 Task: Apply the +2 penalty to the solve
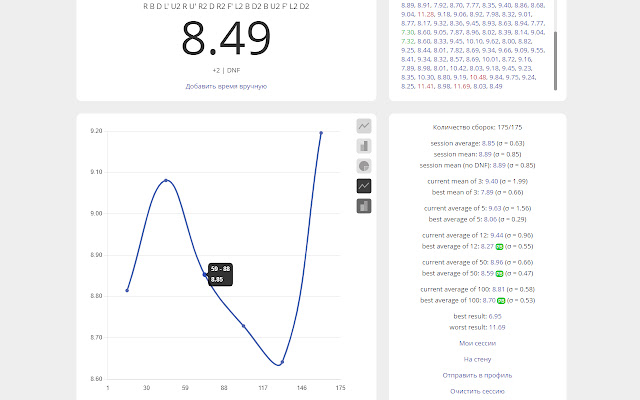tap(216, 70)
